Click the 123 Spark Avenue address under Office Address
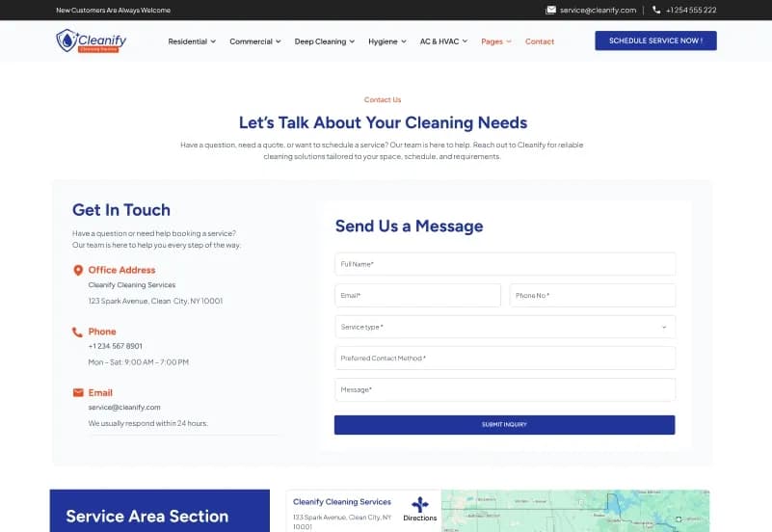 coord(155,302)
